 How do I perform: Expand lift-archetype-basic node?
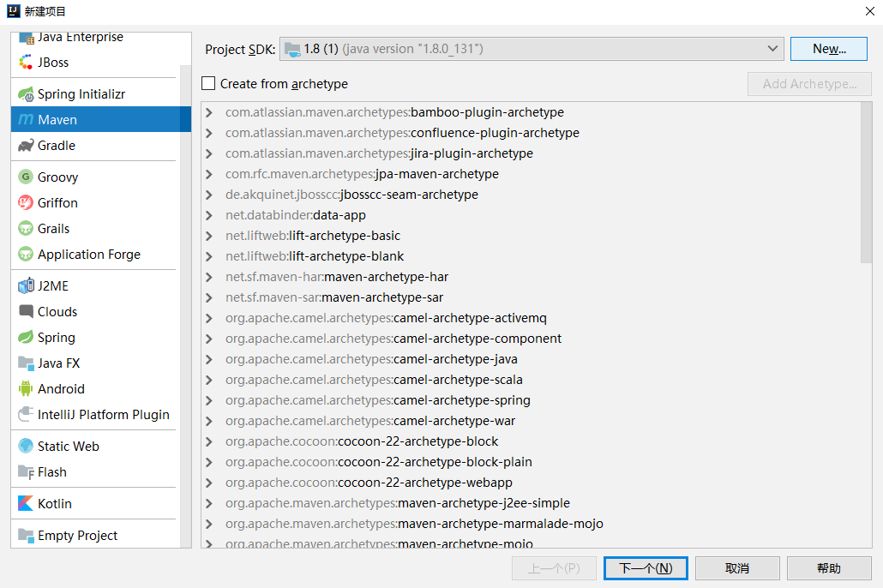pos(209,236)
